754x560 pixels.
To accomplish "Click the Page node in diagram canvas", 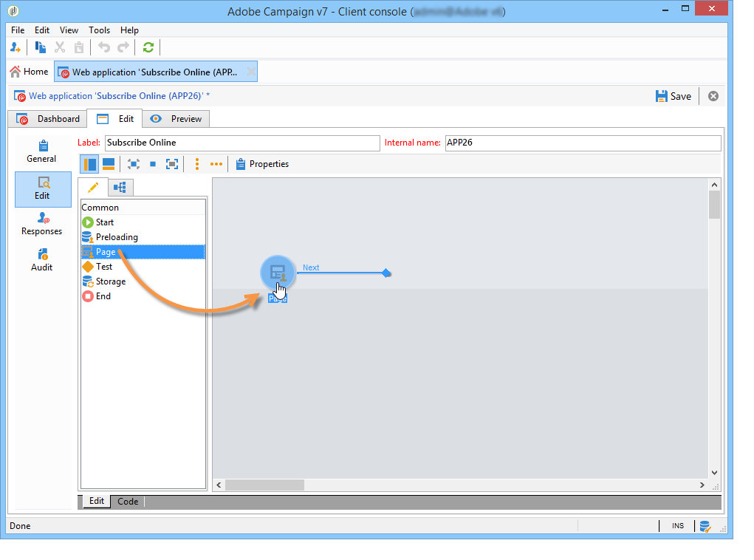I will click(278, 273).
